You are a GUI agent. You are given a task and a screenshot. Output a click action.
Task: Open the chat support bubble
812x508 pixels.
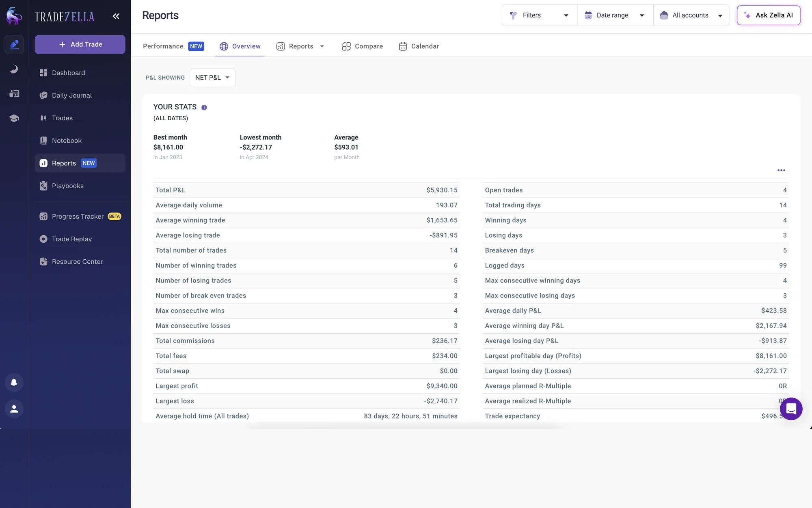791,409
